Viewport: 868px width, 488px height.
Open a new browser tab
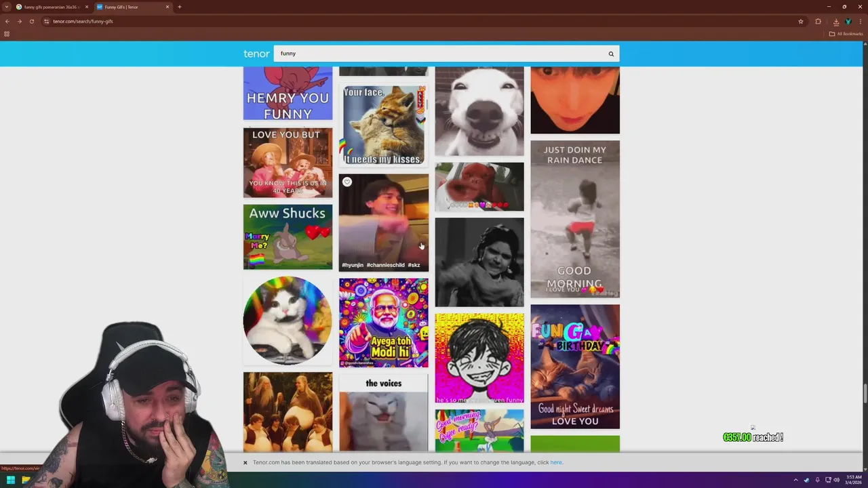(180, 7)
